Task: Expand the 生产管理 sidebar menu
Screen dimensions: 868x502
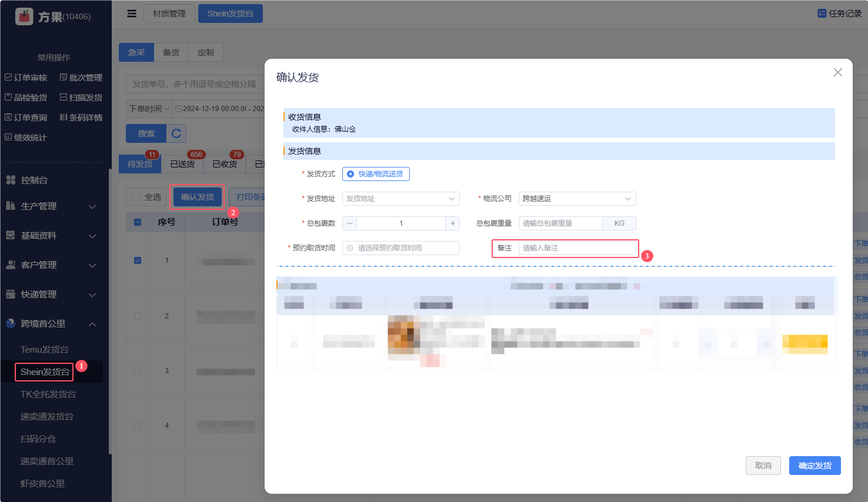Action: point(51,206)
